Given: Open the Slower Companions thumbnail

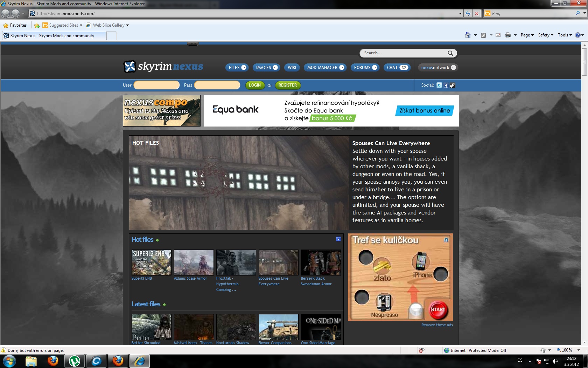Looking at the screenshot, I should pos(279,327).
